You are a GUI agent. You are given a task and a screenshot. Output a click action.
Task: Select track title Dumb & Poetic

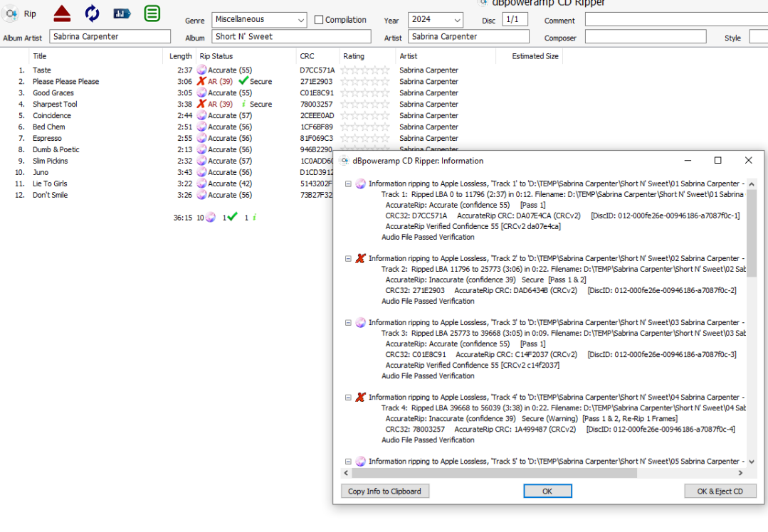click(x=56, y=149)
